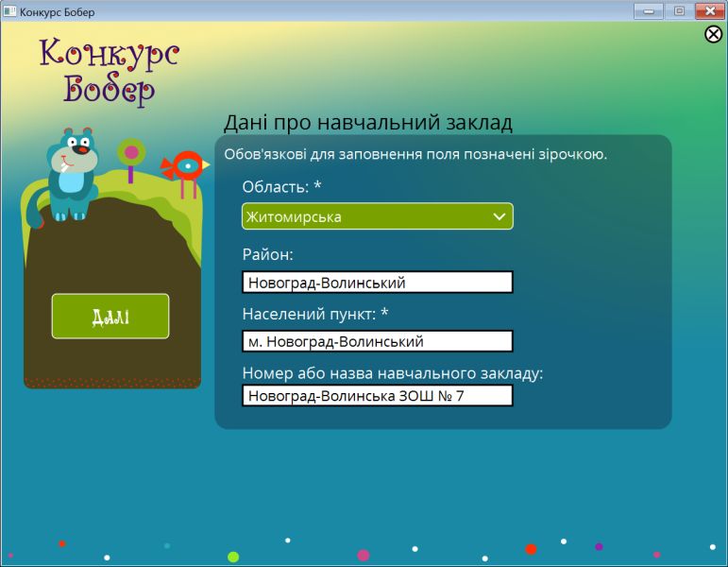Click the Конкурс Бобер logo

110,71
